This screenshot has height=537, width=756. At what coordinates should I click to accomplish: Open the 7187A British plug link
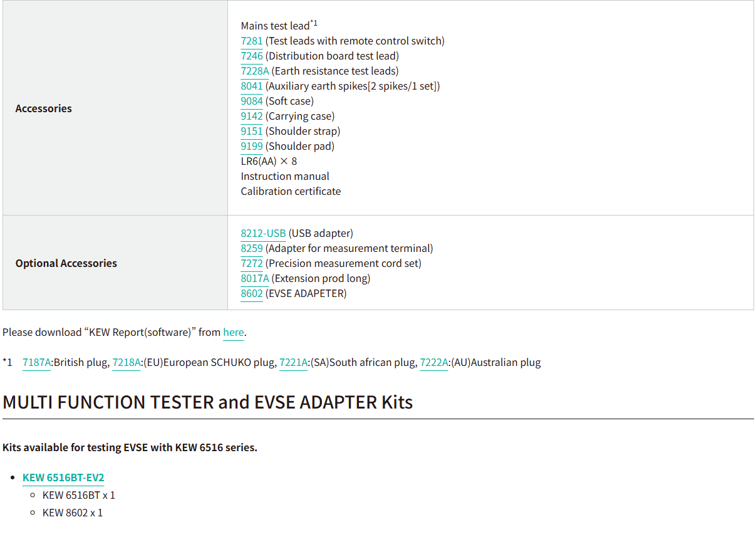point(36,363)
